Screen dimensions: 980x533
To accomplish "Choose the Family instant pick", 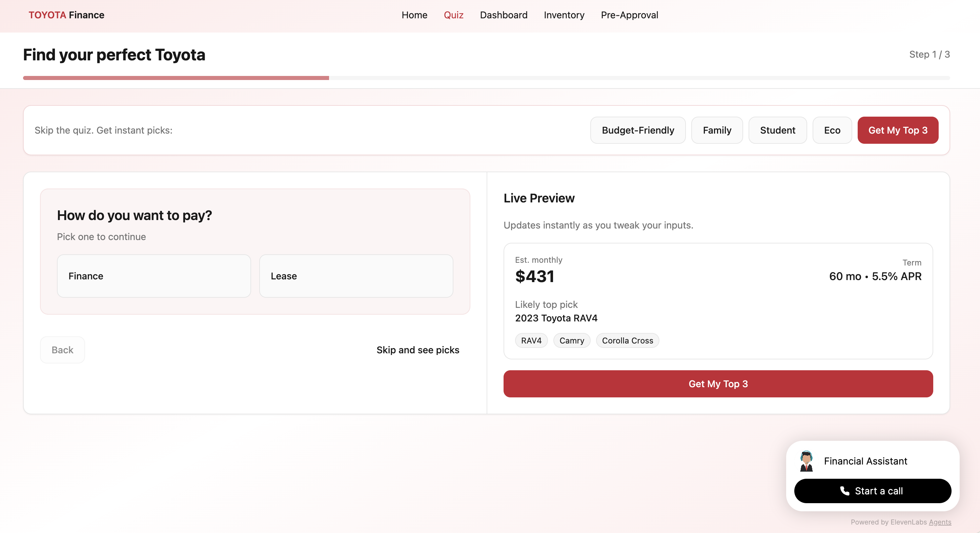I will coord(717,130).
